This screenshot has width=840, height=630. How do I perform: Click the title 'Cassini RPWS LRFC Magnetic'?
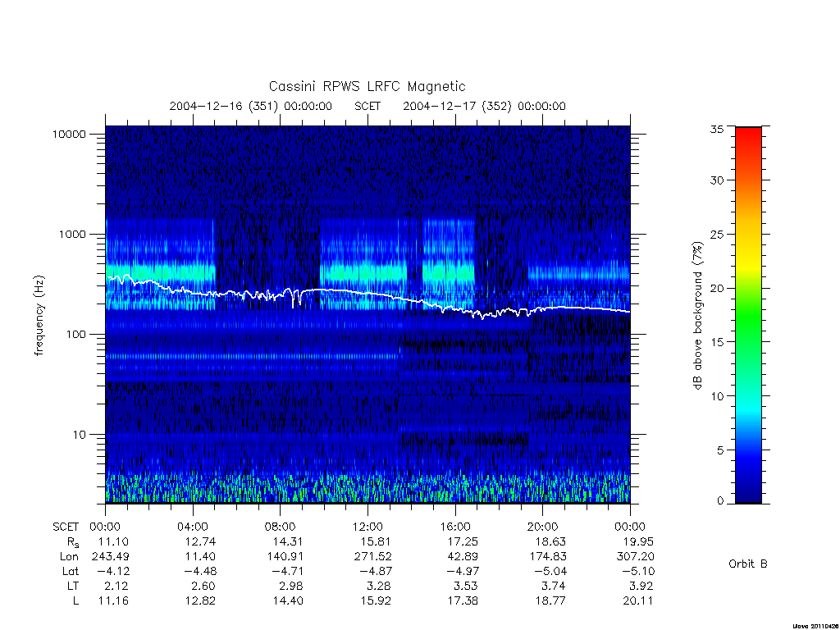coord(367,87)
